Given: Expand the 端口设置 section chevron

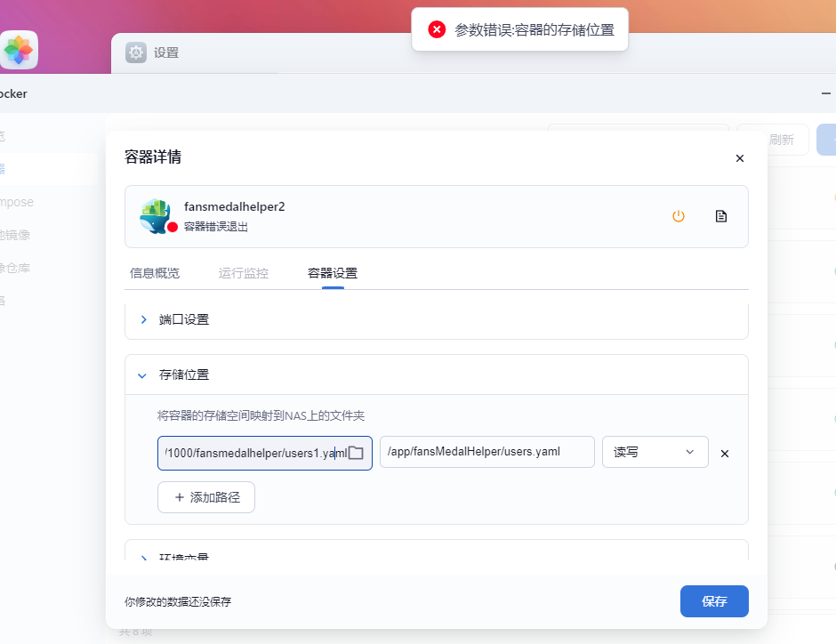Looking at the screenshot, I should point(143,319).
